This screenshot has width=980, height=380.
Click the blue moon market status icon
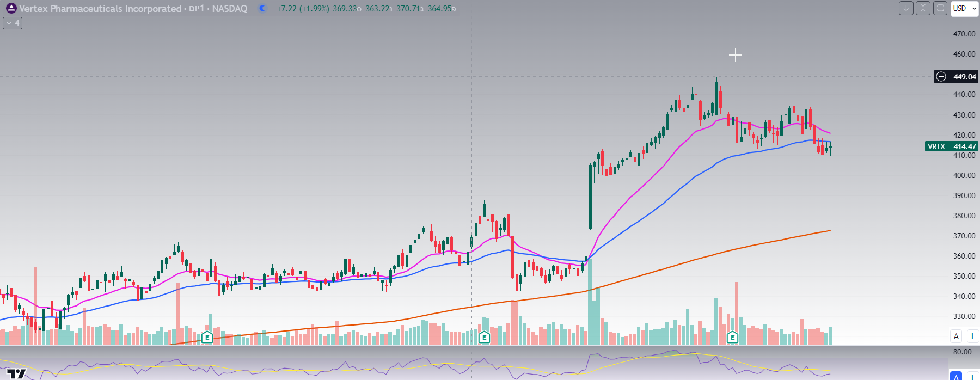coord(262,8)
